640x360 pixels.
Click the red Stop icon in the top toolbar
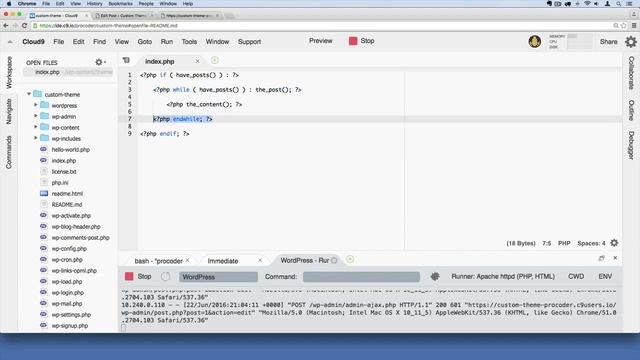353,41
